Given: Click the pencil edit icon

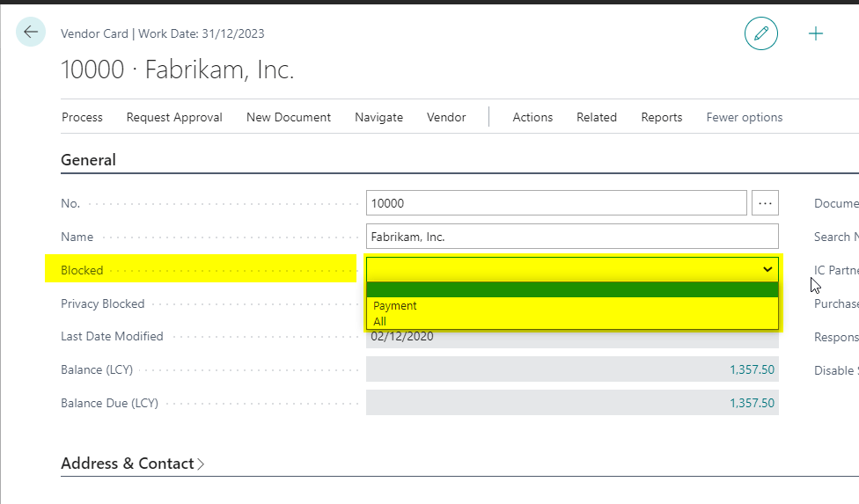Looking at the screenshot, I should (760, 33).
